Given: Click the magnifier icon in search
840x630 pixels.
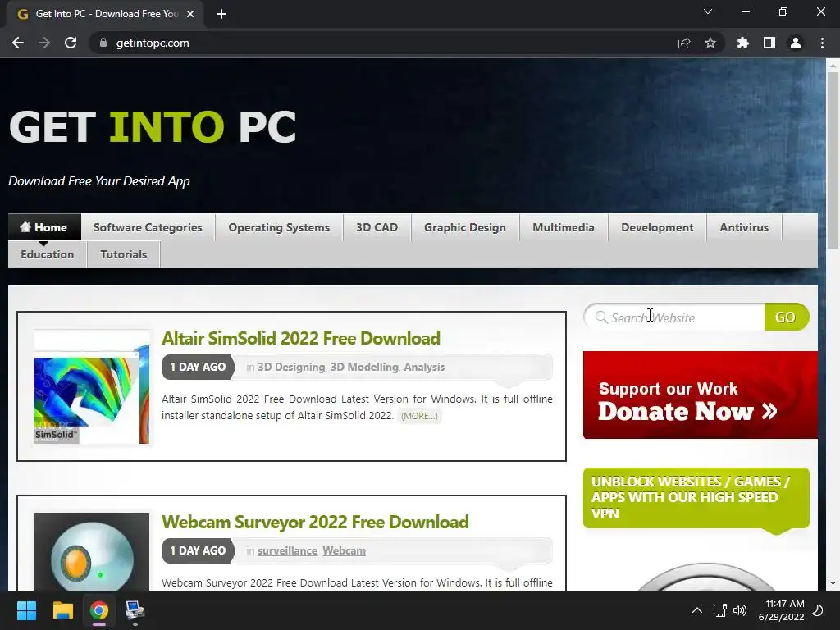Looking at the screenshot, I should tap(601, 317).
